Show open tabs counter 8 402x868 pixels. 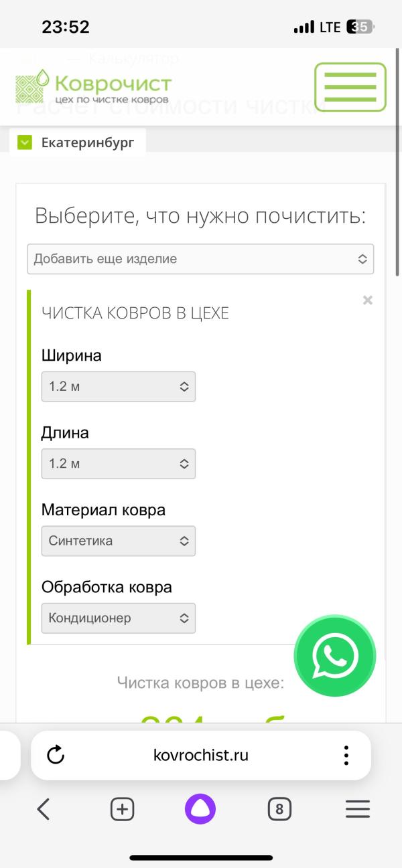(279, 810)
